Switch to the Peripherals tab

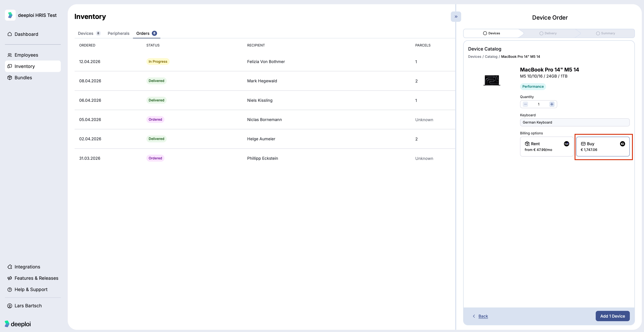point(119,33)
